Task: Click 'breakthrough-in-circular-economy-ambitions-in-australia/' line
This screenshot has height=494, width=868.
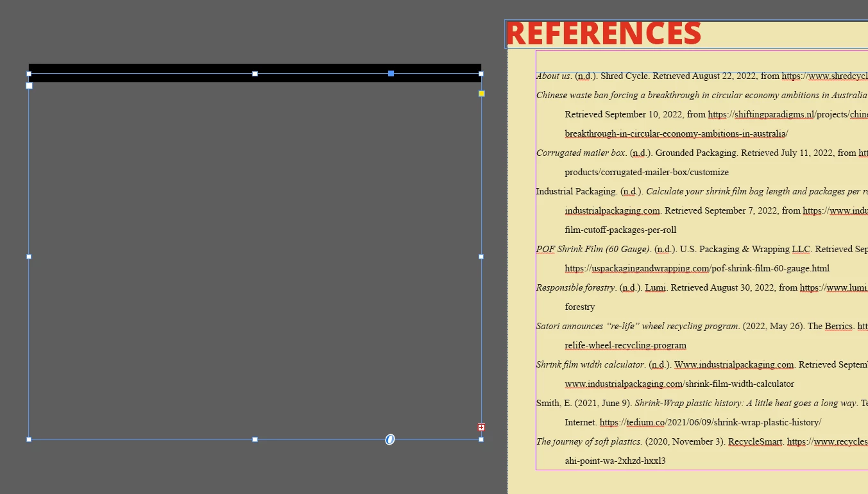Action: pos(676,133)
